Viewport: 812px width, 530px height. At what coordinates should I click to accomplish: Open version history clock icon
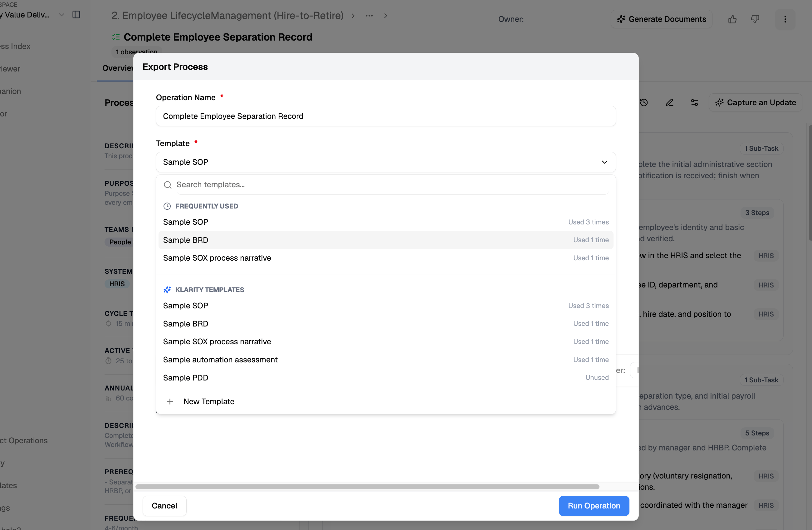click(644, 102)
